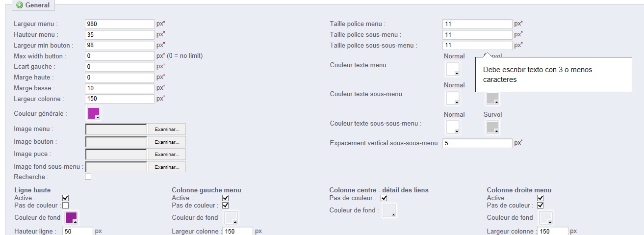This screenshot has width=644, height=235.
Task: Uncheck Active for Colonne droite menu
Action: [x=541, y=198]
